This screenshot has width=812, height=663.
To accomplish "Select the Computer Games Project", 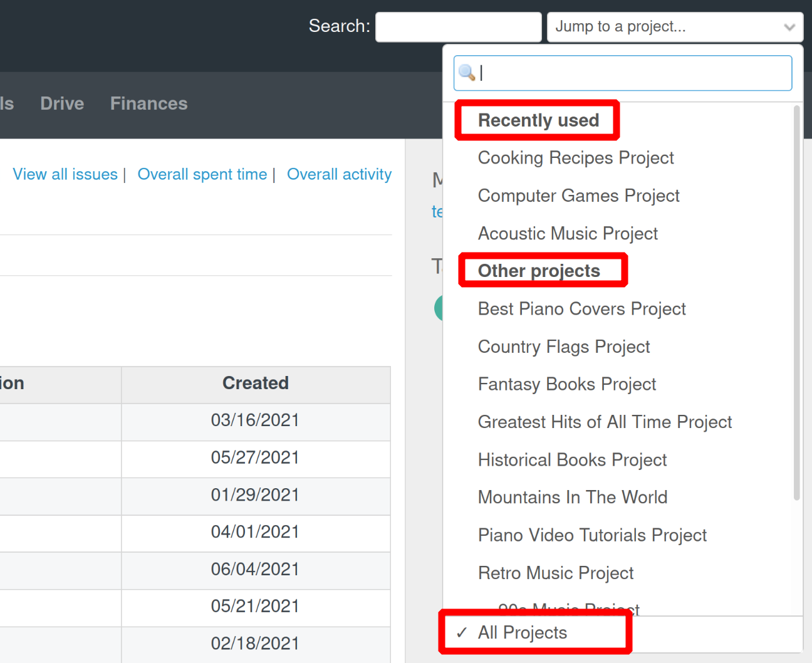I will pyautogui.click(x=578, y=196).
